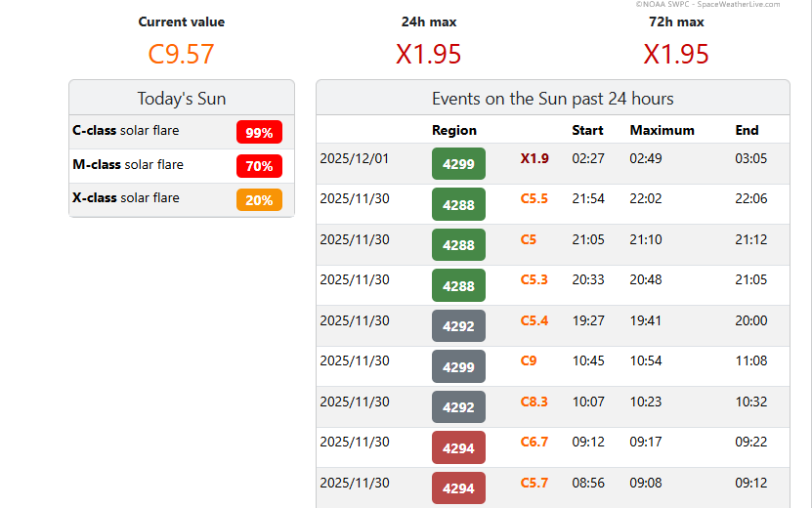This screenshot has height=508, width=812.
Task: Click the Current value heading
Action: pyautogui.click(x=181, y=21)
